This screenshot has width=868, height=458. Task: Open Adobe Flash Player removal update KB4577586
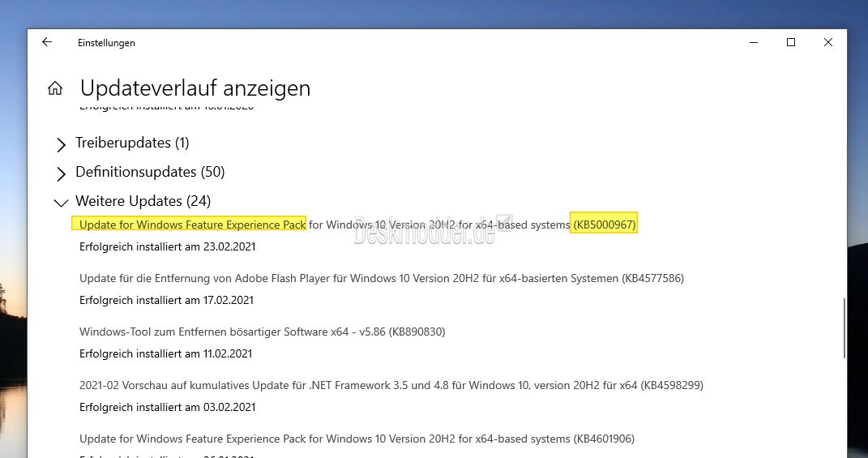[x=382, y=279]
